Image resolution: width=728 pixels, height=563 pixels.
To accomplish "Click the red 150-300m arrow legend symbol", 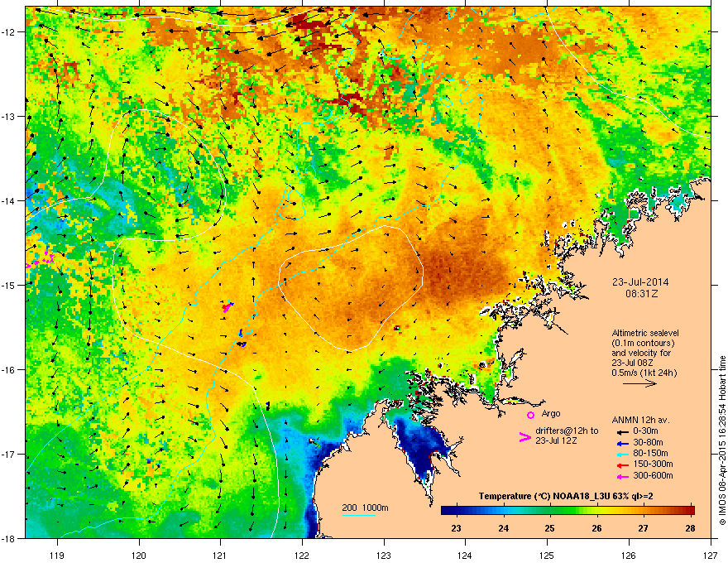I will tap(623, 464).
